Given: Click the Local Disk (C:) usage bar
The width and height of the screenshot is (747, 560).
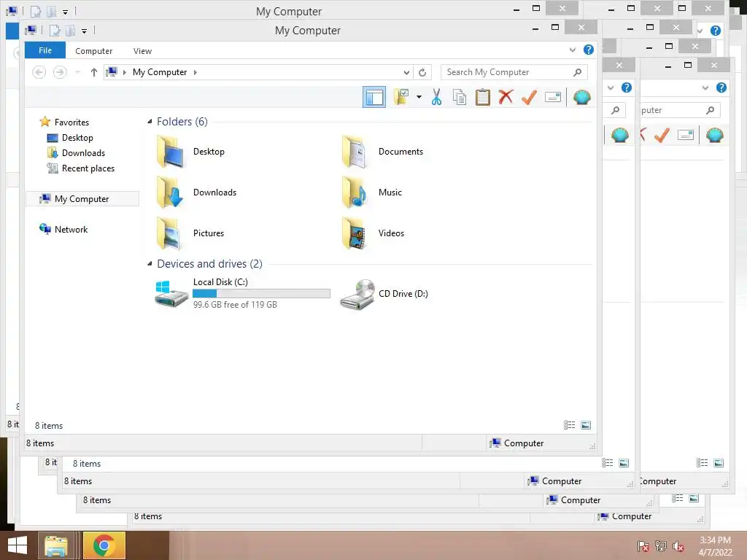Looking at the screenshot, I should point(261,293).
